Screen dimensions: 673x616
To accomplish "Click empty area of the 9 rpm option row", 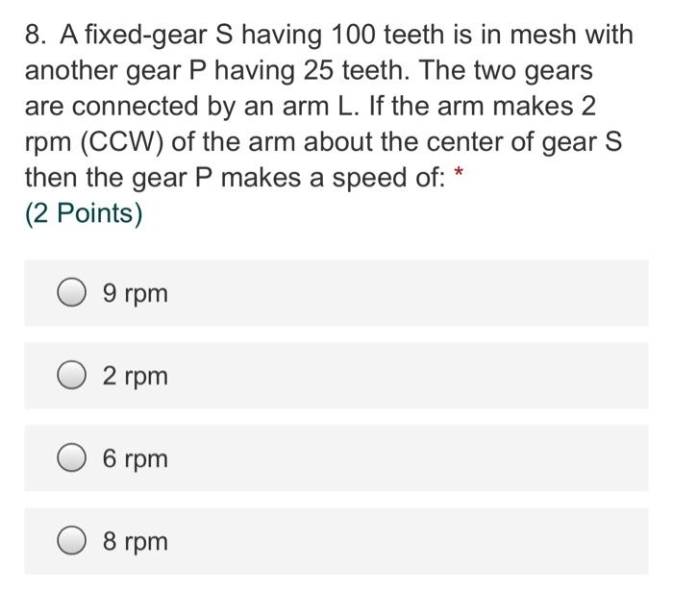I will tap(408, 292).
